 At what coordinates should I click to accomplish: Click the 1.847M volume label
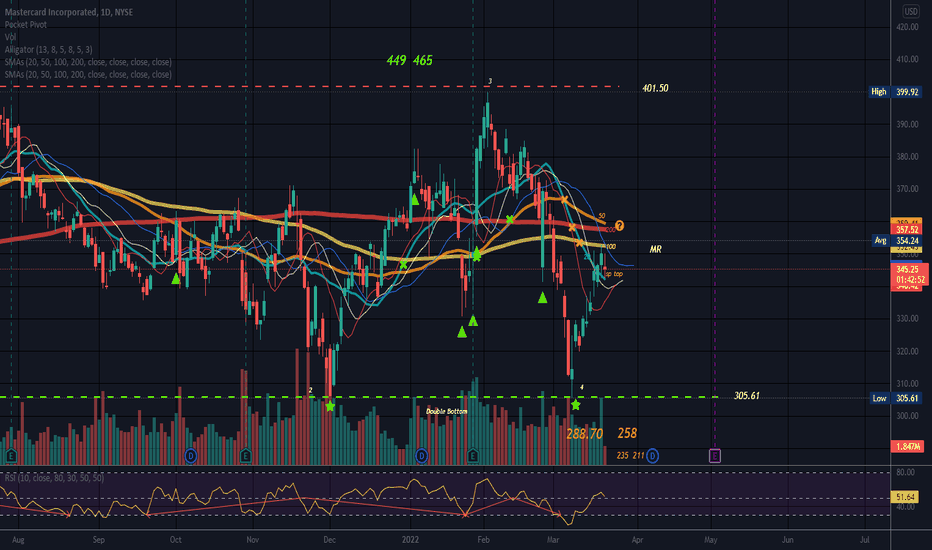[x=908, y=446]
